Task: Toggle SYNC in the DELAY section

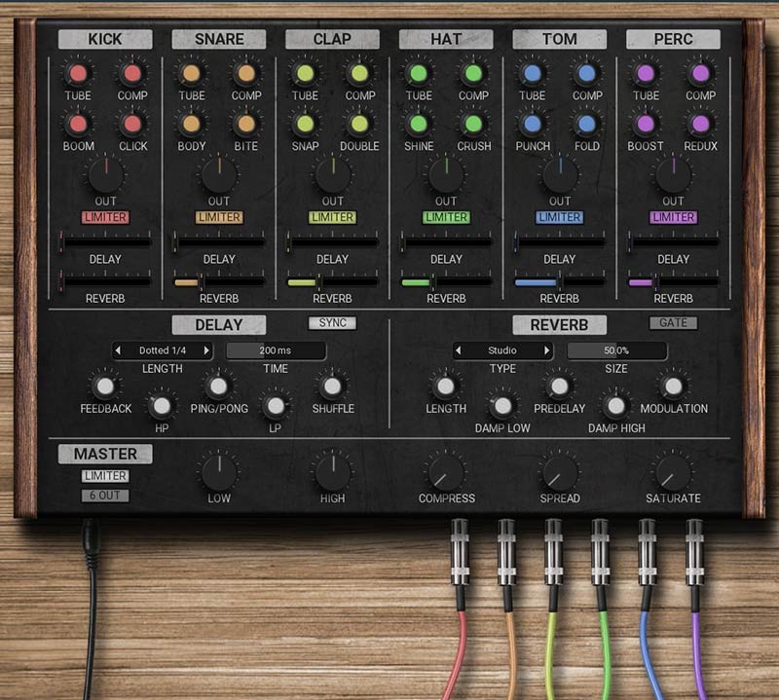Action: [x=332, y=322]
